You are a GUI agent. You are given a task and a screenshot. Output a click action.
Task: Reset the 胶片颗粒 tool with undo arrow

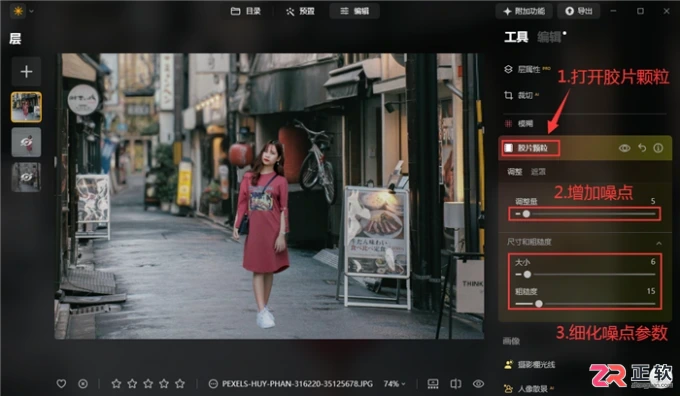pyautogui.click(x=642, y=148)
